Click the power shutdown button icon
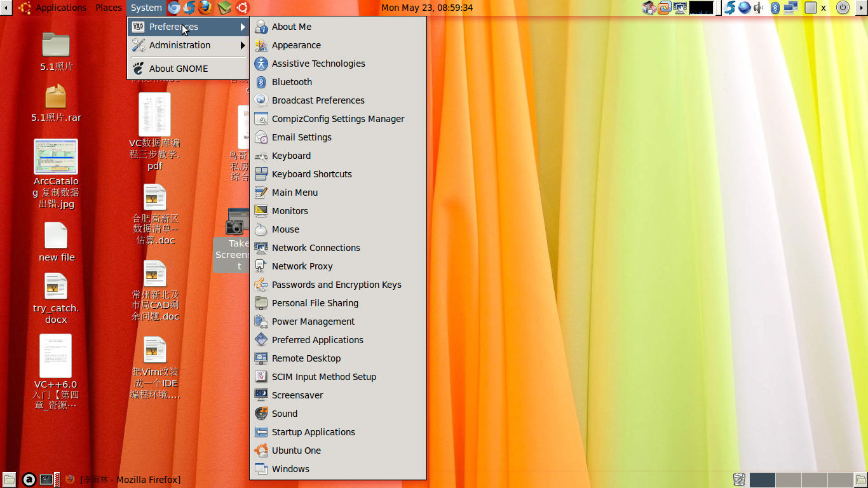The height and width of the screenshot is (488, 868). tap(843, 8)
